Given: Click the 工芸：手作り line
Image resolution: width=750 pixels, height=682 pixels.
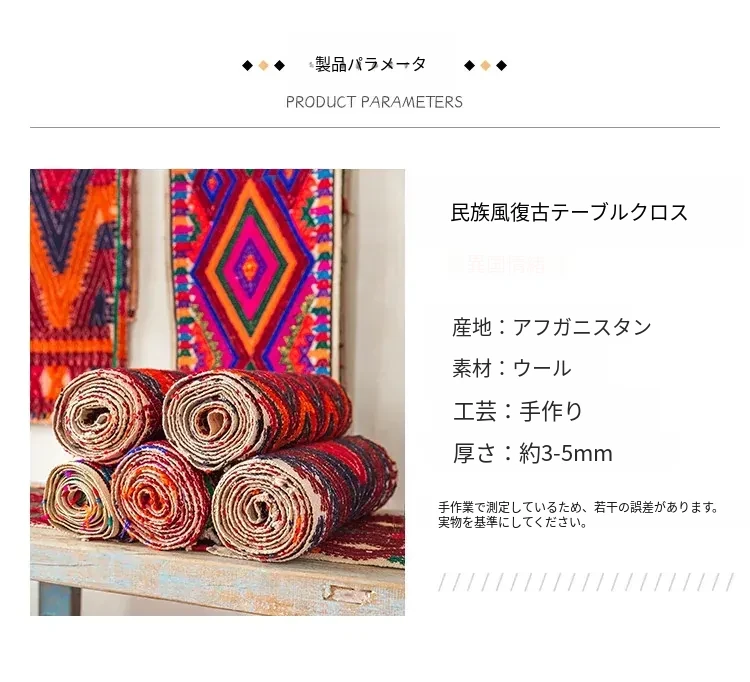Looking at the screenshot, I should [518, 411].
